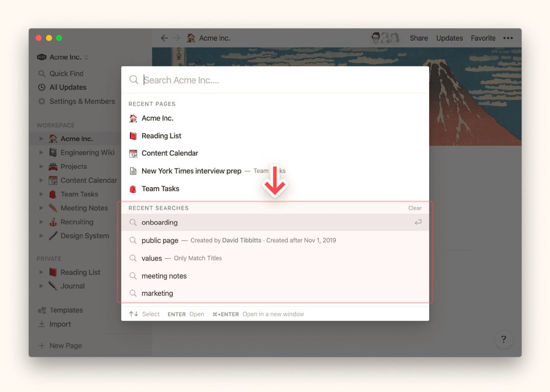This screenshot has height=392, width=550.
Task: Click the Quick Find magnifier icon
Action: 42,73
